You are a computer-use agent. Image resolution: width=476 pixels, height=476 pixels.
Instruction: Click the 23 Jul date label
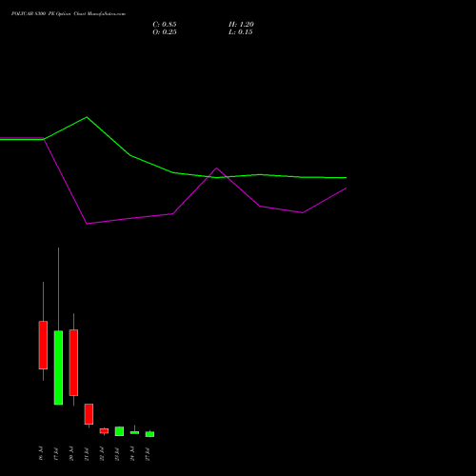(x=117, y=453)
